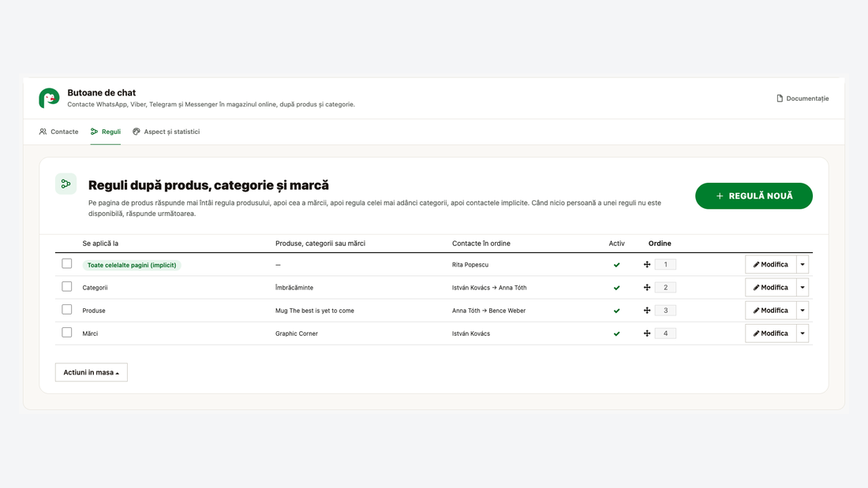Click Modifica for the Mug product rule

(x=771, y=311)
